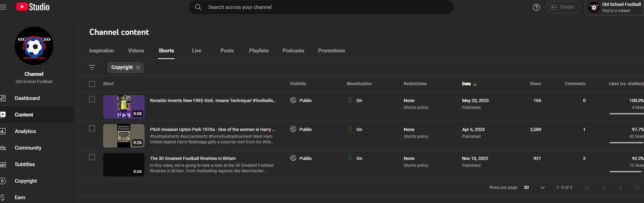Click monetization dollar icon for 30 Greatest Rivalries
The image size is (644, 203).
pyautogui.click(x=350, y=158)
